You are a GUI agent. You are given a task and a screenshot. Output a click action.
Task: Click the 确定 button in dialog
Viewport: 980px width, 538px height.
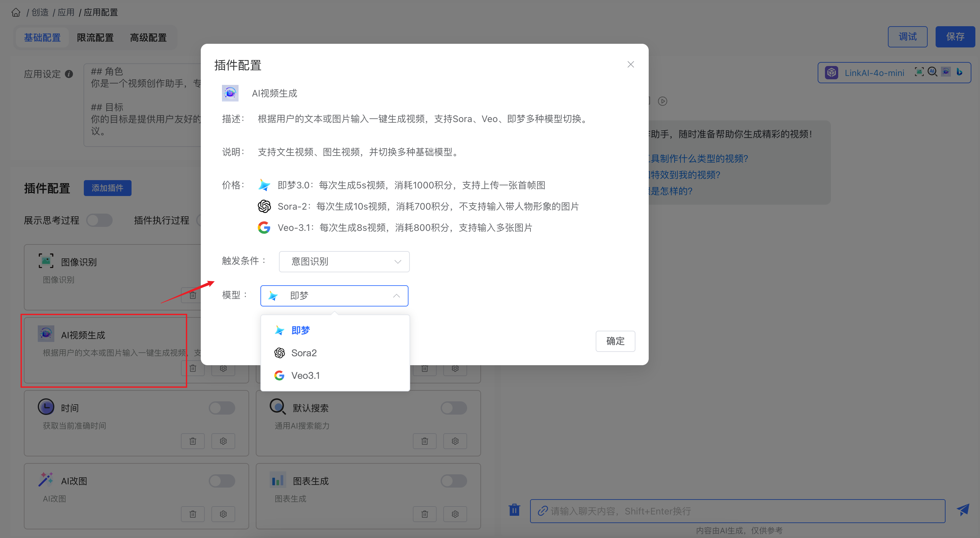(615, 341)
